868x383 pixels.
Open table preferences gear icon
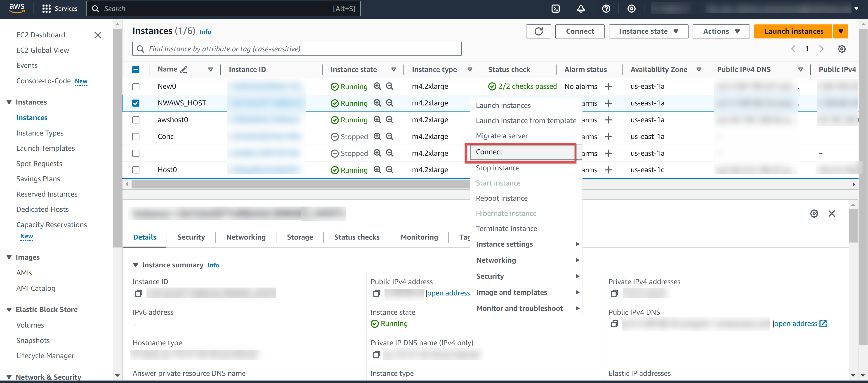[841, 49]
